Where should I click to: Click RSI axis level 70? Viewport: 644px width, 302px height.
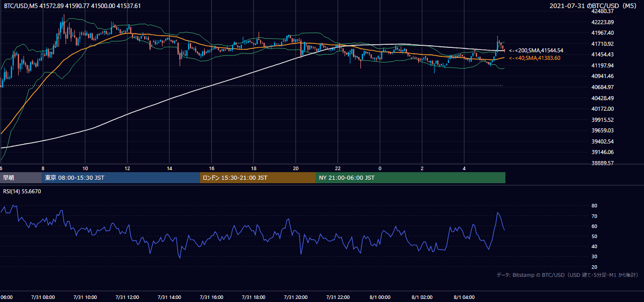(594, 216)
